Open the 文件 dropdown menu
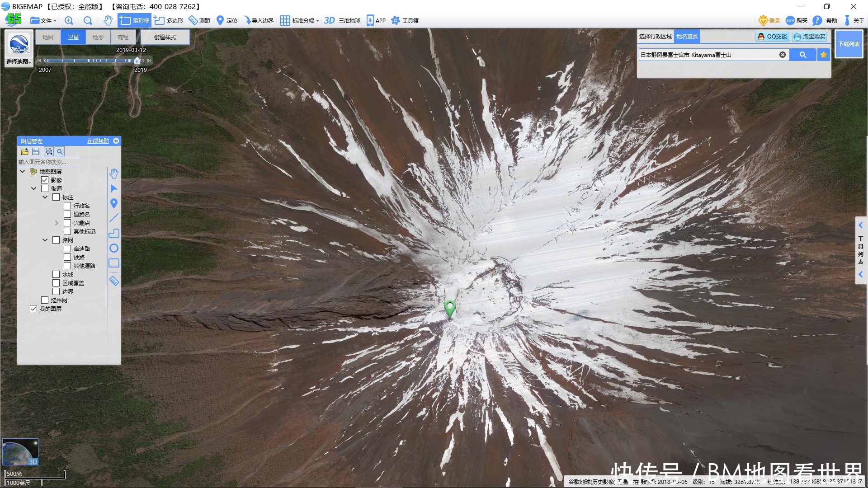Image resolution: width=868 pixels, height=488 pixels. click(43, 20)
